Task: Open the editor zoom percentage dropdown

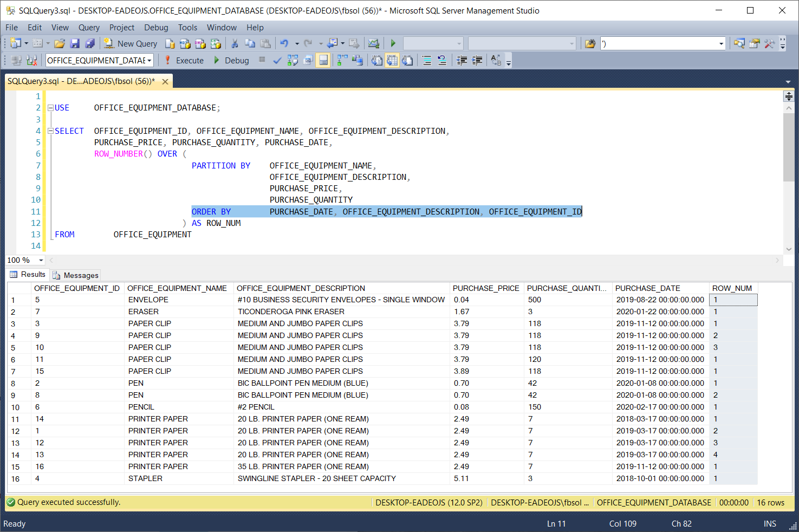Action: point(41,261)
